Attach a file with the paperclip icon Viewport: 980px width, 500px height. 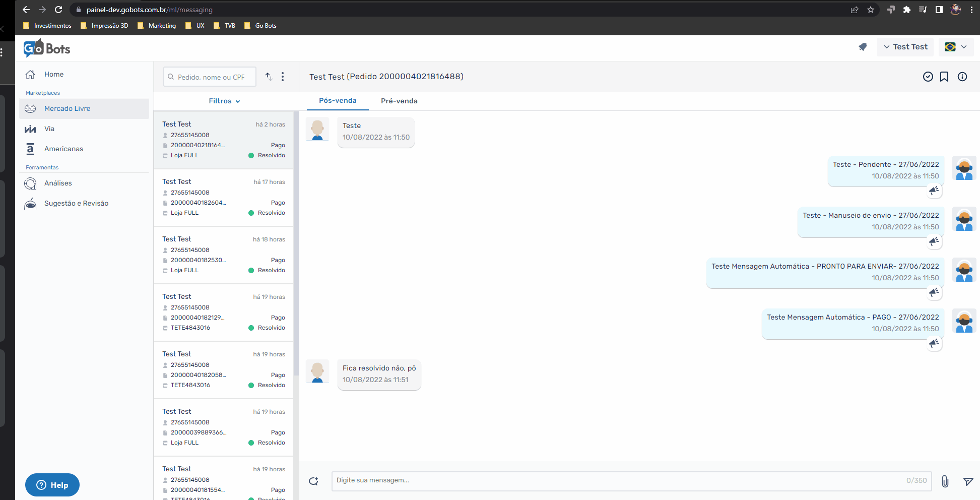(x=945, y=481)
